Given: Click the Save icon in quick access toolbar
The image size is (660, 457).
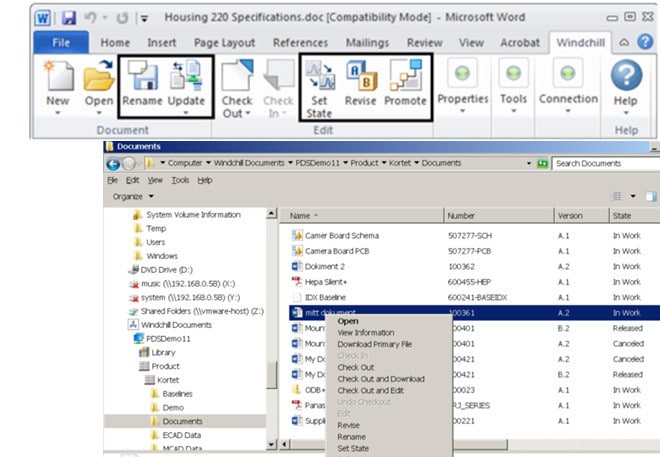Looking at the screenshot, I should (69, 18).
